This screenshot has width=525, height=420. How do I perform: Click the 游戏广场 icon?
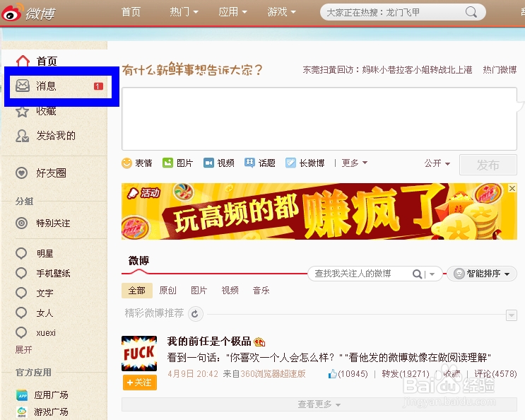pyautogui.click(x=22, y=412)
